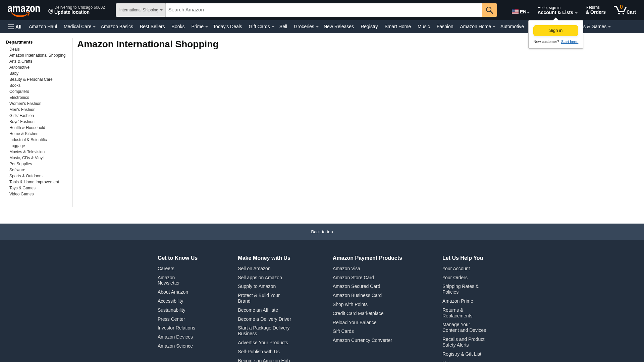Select Electronics department
Screen dimensions: 644x362
[x=19, y=98]
